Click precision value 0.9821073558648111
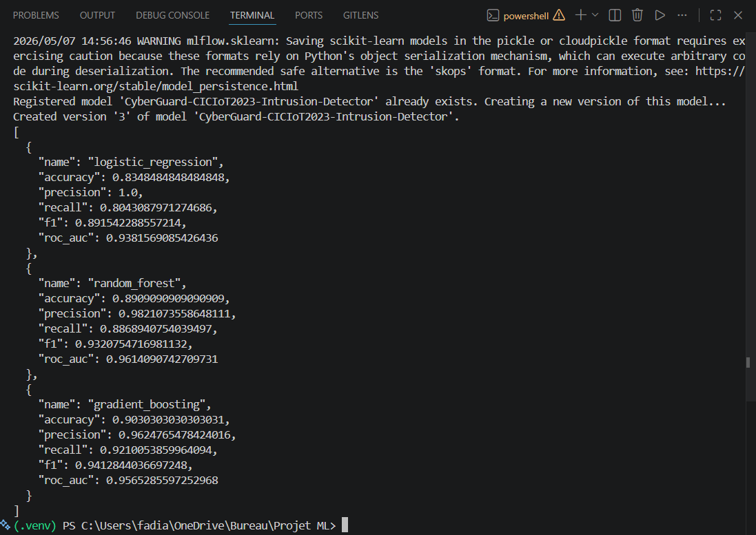 point(174,314)
